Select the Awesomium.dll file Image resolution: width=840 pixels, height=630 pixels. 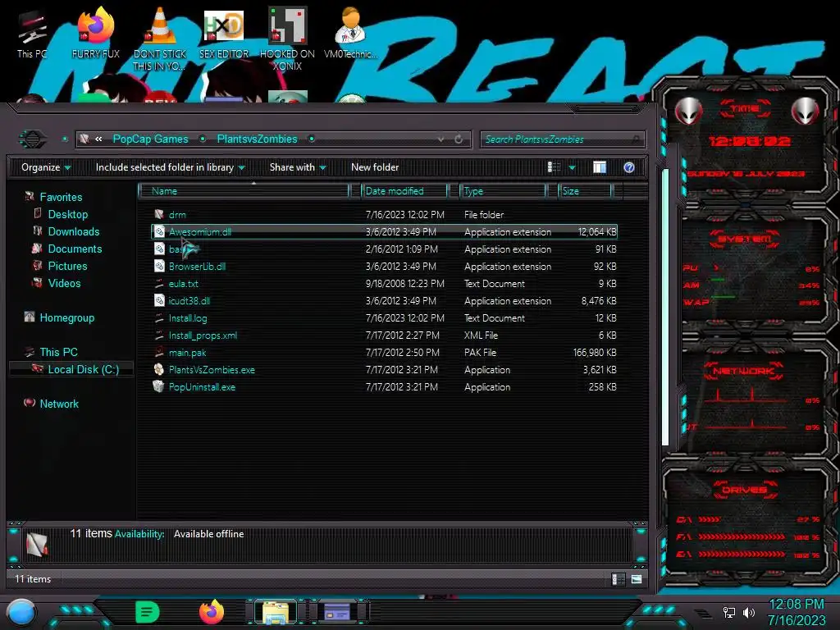(384, 232)
